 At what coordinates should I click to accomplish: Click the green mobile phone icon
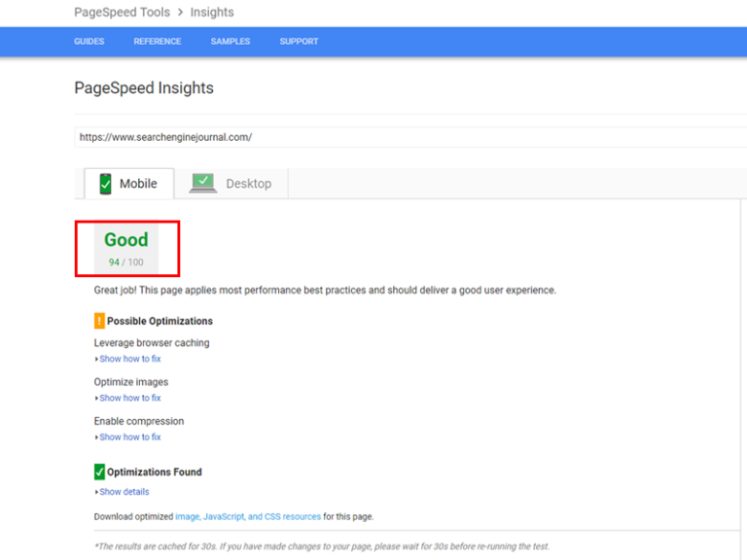(105, 184)
